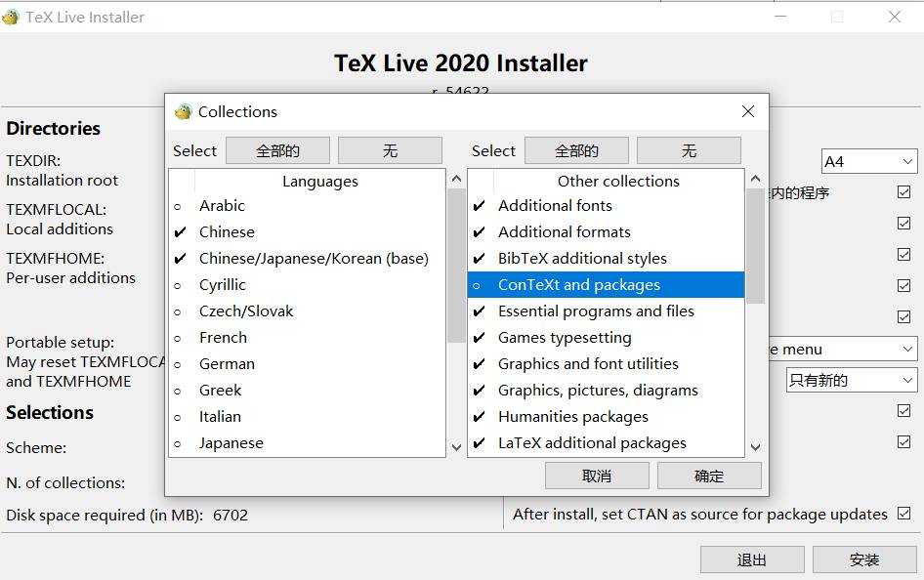Click Languages list scroll down arrow
This screenshot has height=580, width=924.
(x=457, y=447)
